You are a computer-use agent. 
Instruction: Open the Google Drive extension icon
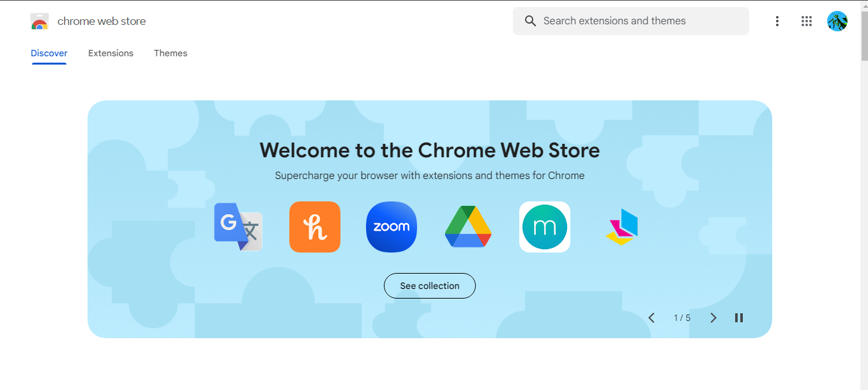click(468, 227)
